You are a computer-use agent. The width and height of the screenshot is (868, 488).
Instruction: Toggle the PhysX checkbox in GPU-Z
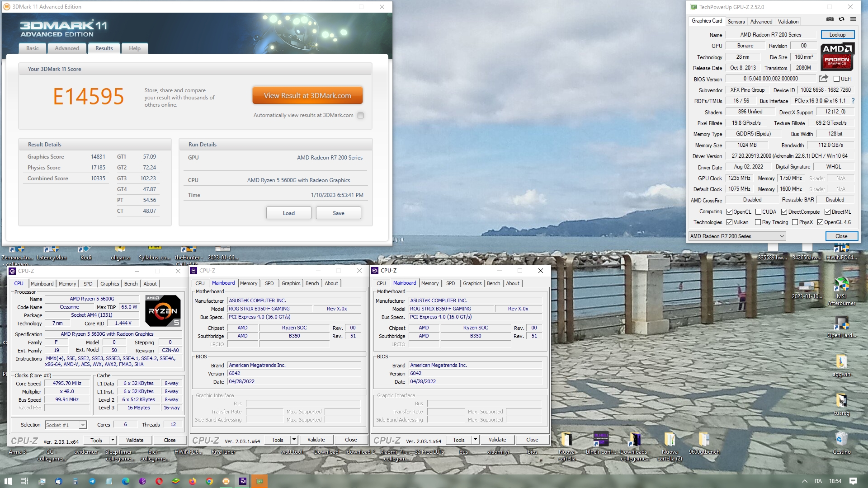[795, 222]
